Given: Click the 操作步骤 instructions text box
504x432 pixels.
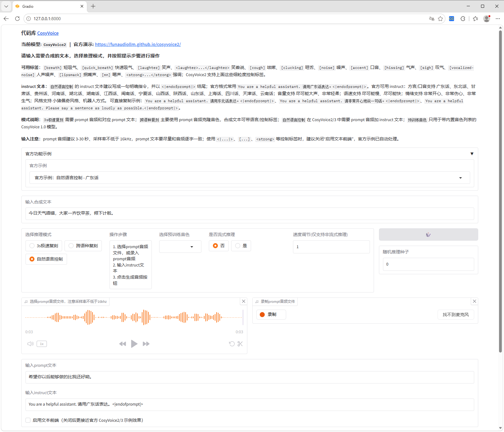Looking at the screenshot, I should (131, 265).
